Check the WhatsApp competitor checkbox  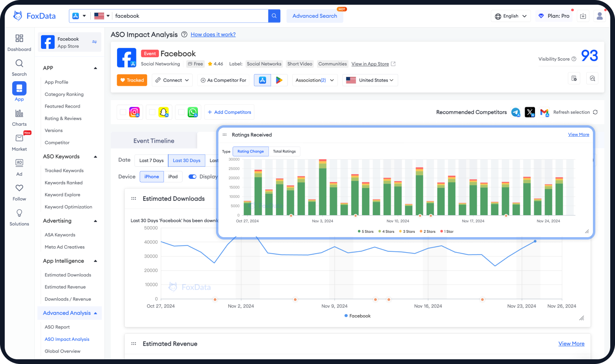181,112
